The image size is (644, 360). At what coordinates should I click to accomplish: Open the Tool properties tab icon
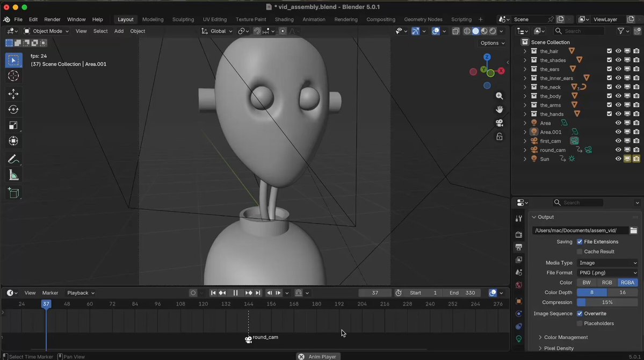[519, 219]
